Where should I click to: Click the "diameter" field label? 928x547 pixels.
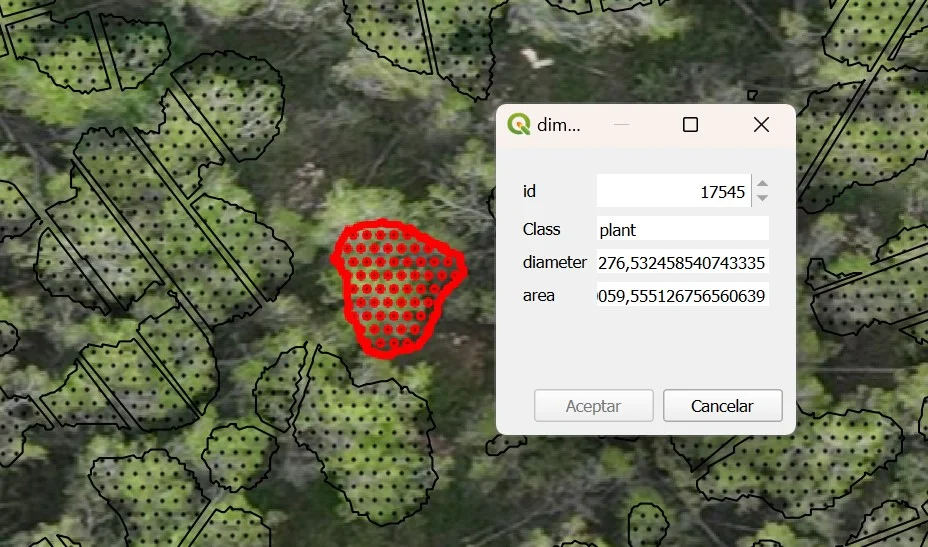pos(554,263)
